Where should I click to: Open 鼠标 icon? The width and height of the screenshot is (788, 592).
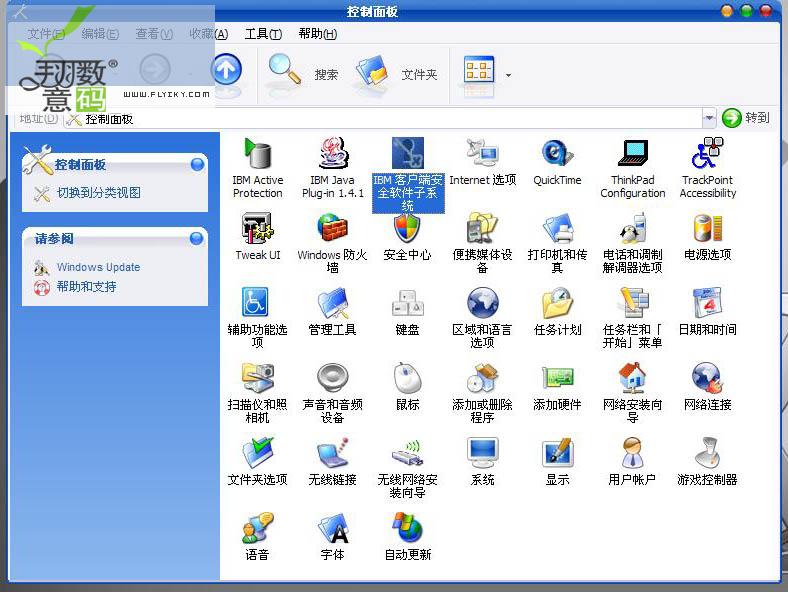pos(408,378)
